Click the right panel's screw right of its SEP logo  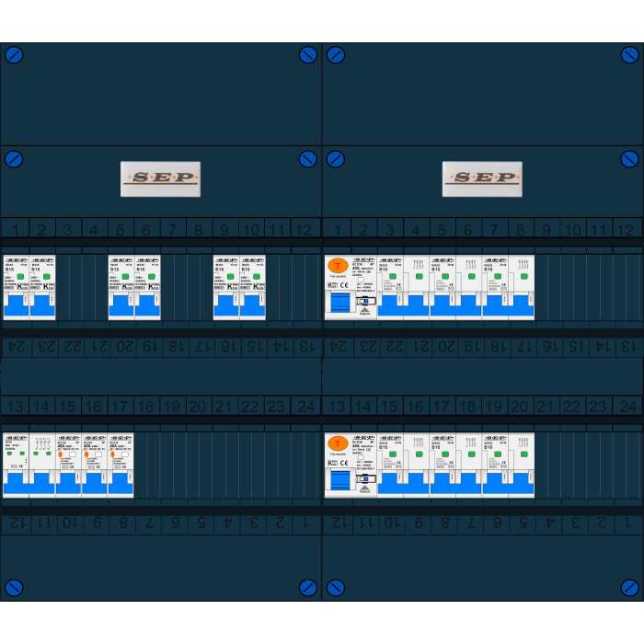coord(629,159)
